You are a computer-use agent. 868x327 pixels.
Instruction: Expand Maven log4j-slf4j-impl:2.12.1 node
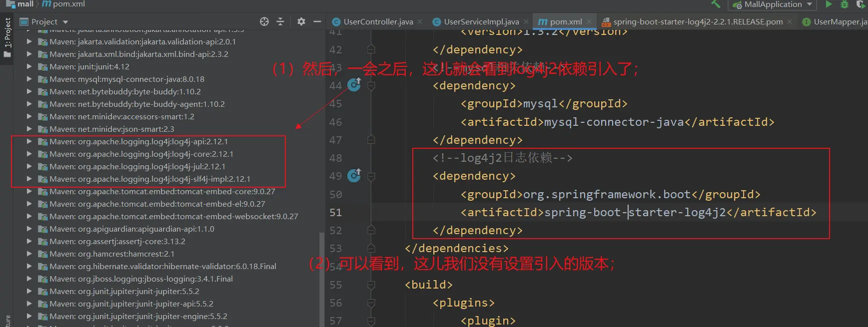29,179
